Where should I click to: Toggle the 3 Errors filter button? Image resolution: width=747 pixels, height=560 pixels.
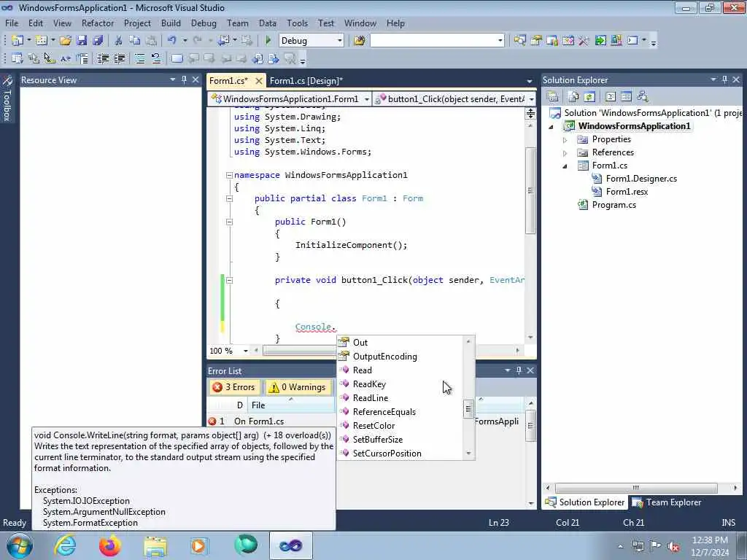pos(234,387)
